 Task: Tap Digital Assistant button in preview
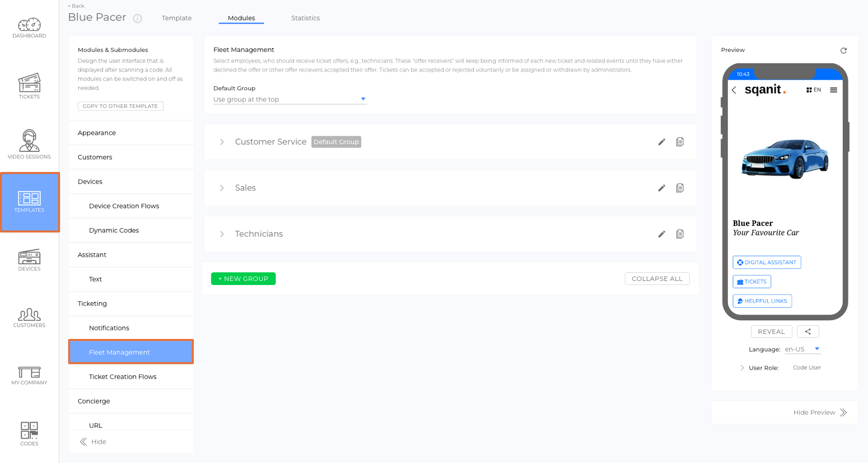coord(767,262)
